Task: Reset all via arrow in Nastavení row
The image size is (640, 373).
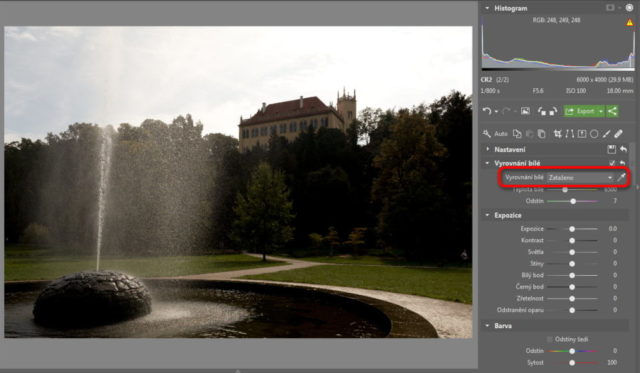Action: pyautogui.click(x=623, y=149)
